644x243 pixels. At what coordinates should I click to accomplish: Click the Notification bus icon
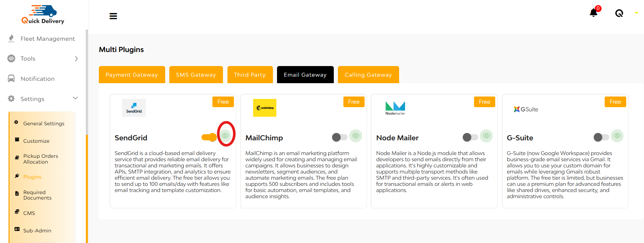(x=11, y=78)
